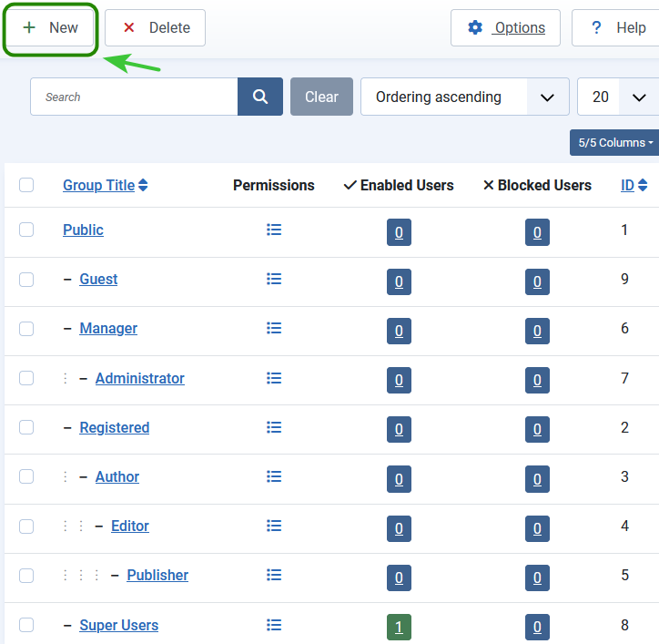Check the Registered group checkbox
This screenshot has width=659, height=644.
coord(26,427)
